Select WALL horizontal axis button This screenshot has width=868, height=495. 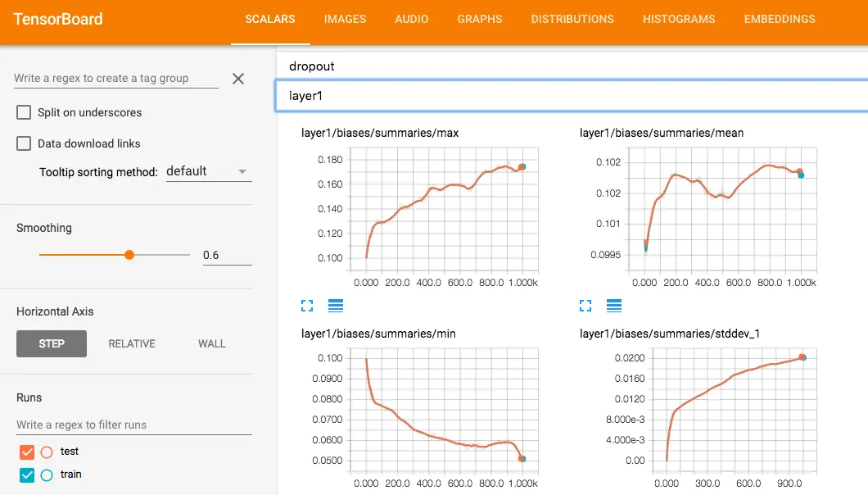coord(211,343)
